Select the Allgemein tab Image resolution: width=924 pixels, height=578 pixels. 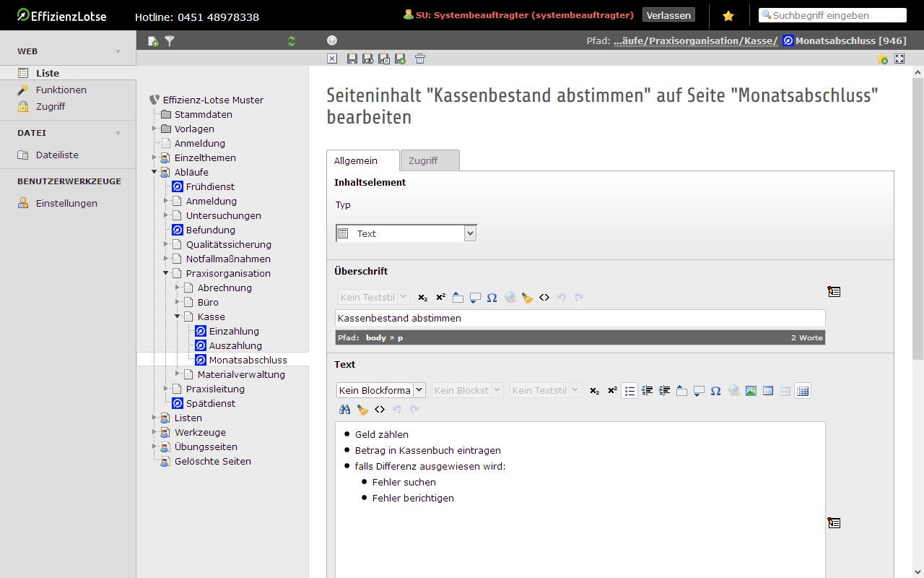point(362,160)
